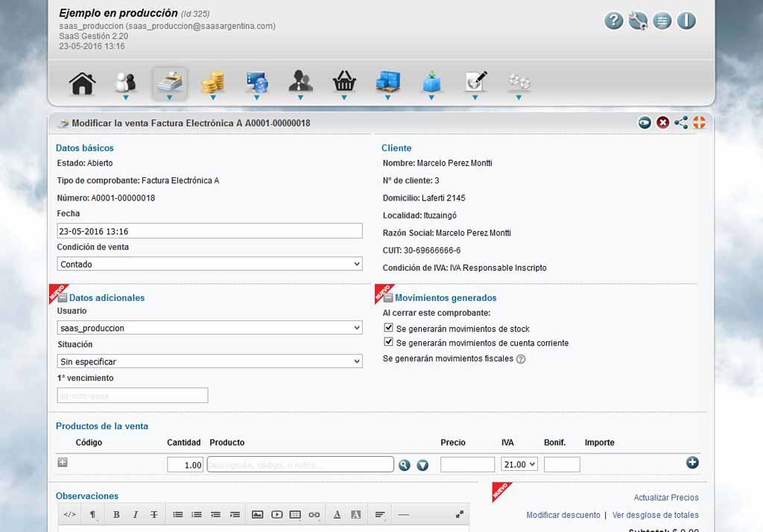Open the Usuario dropdown
763x532 pixels.
click(209, 328)
